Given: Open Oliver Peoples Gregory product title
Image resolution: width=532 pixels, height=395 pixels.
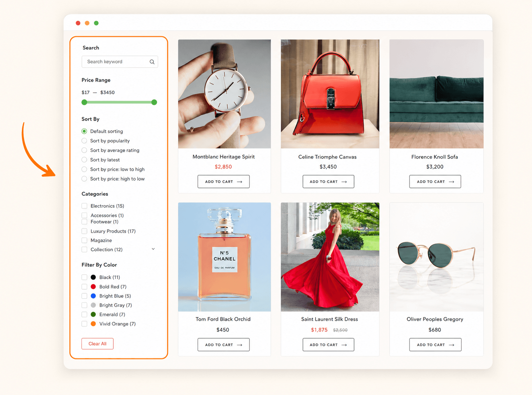Looking at the screenshot, I should 435,319.
